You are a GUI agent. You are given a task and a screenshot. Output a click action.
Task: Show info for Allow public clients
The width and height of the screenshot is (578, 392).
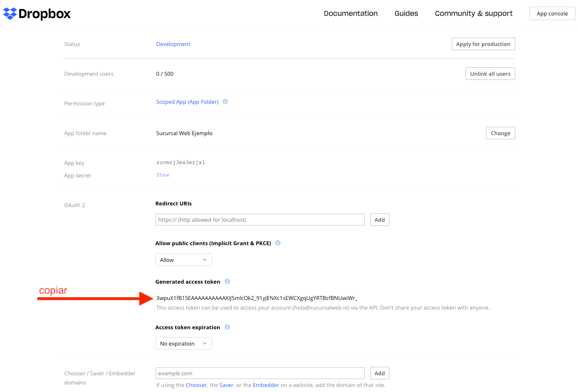point(278,243)
